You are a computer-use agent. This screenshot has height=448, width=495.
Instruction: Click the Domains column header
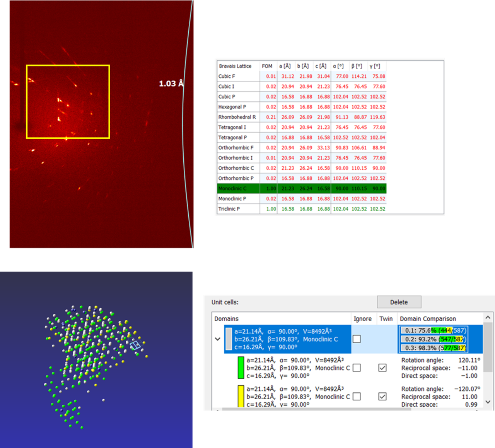click(227, 319)
